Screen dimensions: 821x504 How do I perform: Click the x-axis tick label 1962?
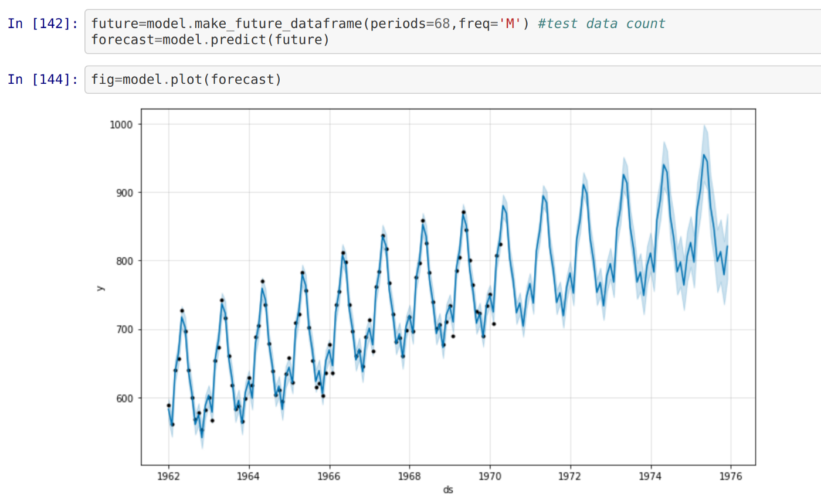pos(169,477)
